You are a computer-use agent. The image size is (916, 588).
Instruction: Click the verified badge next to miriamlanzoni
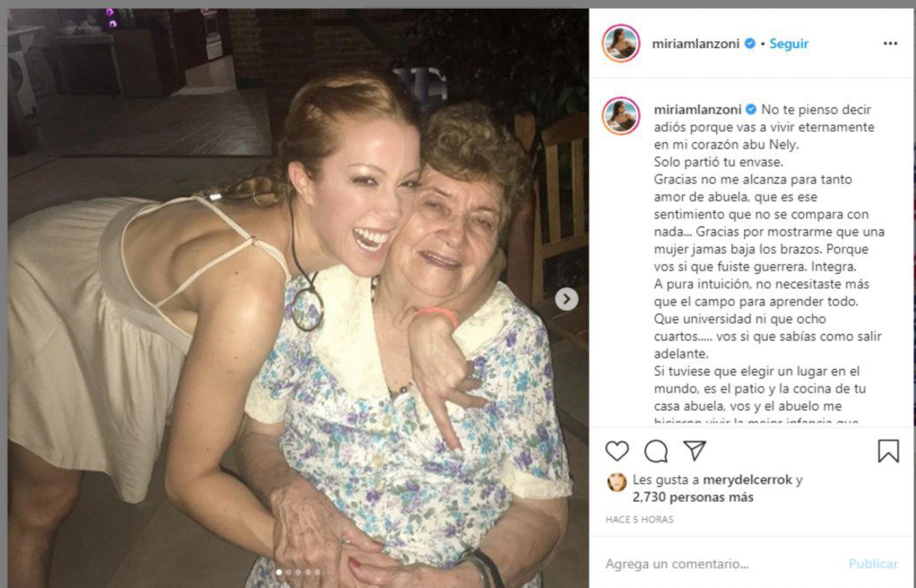[750, 44]
